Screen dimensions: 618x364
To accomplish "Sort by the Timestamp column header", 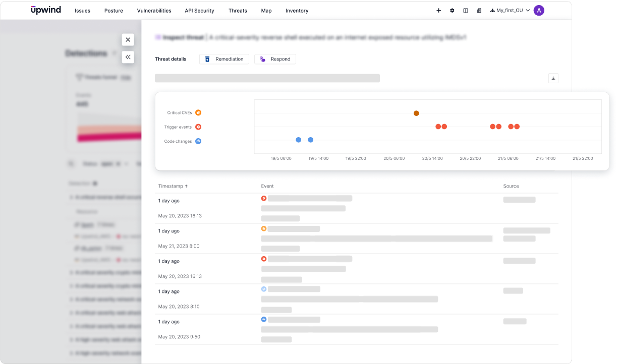I will pyautogui.click(x=173, y=186).
